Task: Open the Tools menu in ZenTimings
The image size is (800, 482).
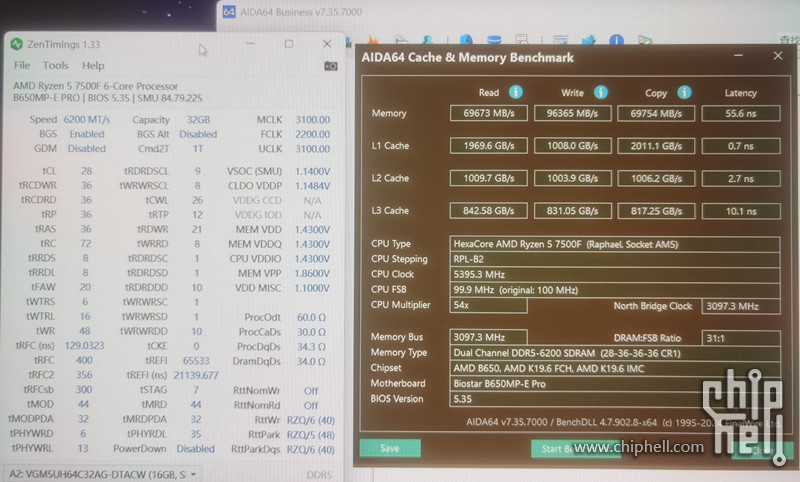Action: click(x=56, y=65)
